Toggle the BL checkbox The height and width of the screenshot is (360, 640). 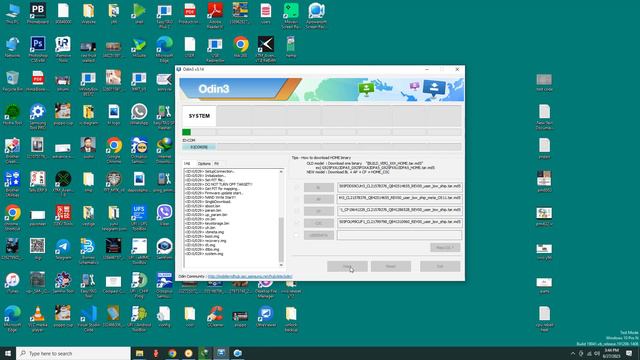tap(296, 187)
